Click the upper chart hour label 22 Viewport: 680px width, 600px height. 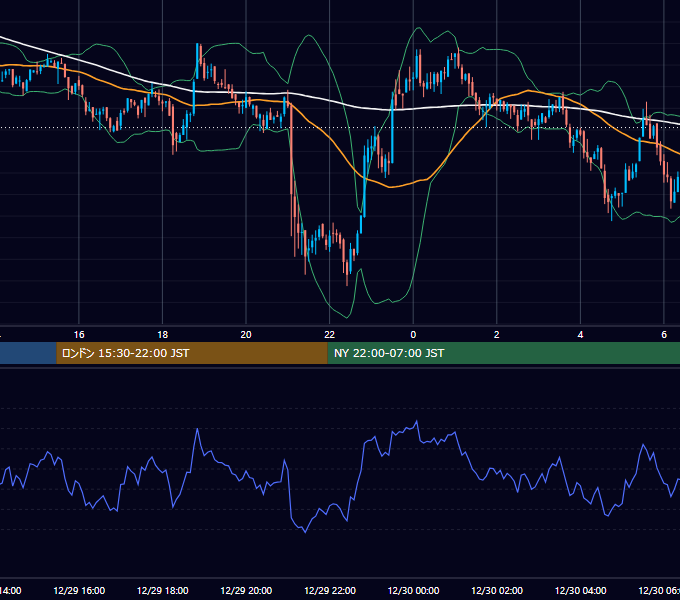pos(330,335)
